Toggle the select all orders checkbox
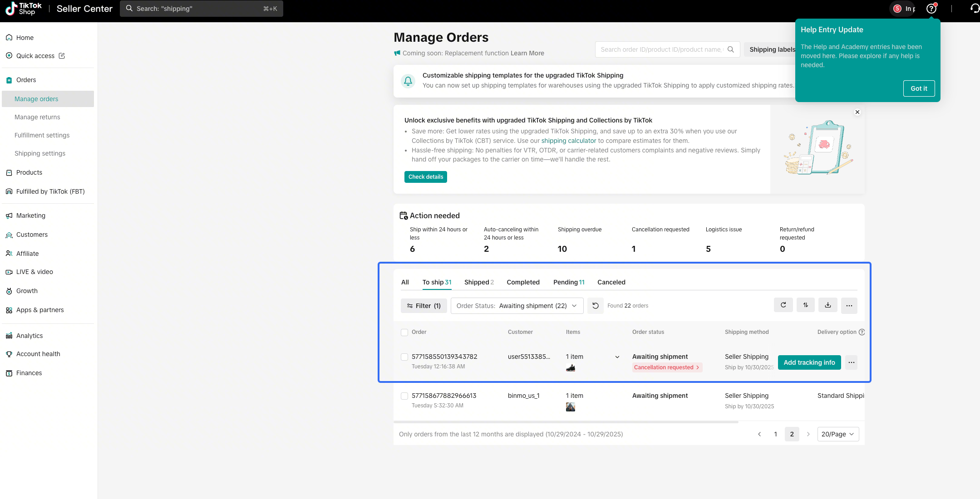980x499 pixels. tap(404, 333)
